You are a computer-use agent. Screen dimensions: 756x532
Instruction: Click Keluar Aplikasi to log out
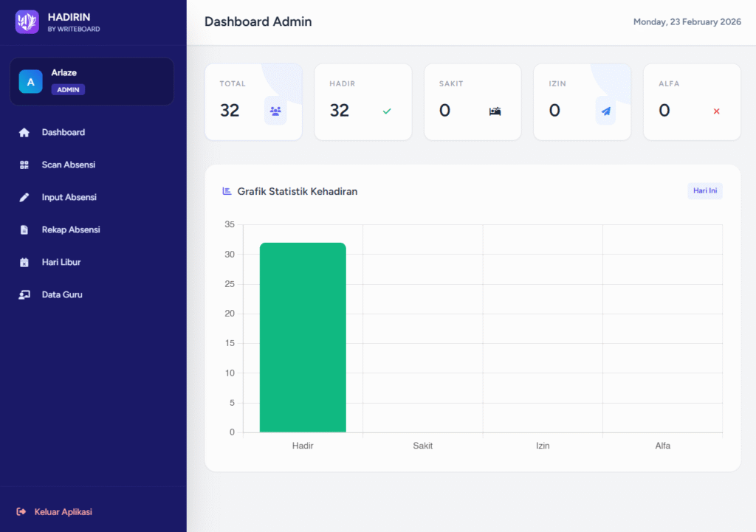(x=62, y=512)
